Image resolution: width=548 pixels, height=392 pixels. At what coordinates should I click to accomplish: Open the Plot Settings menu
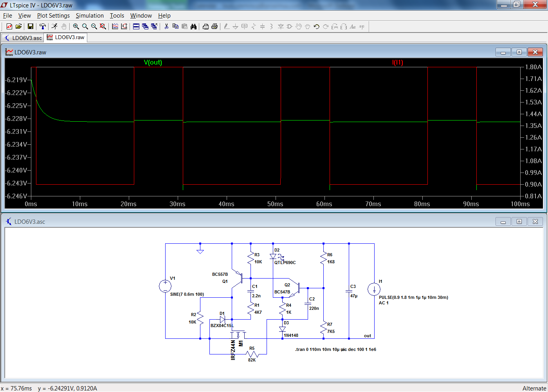[53, 16]
